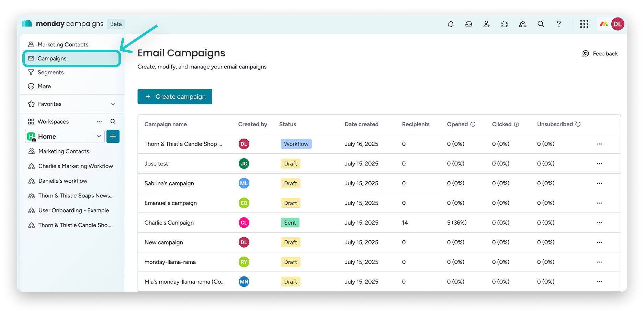Open Charlie's Marketing Workflow
This screenshot has height=314, width=644.
pos(76,166)
